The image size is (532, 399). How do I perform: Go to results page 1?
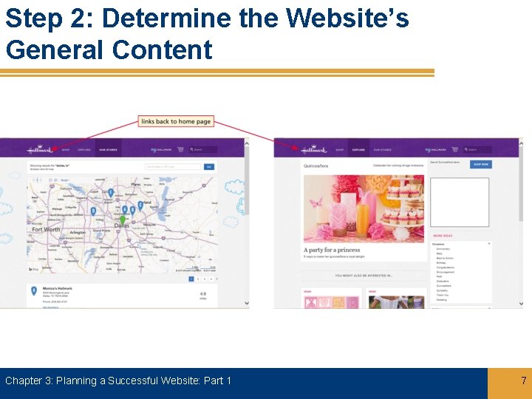(x=191, y=279)
